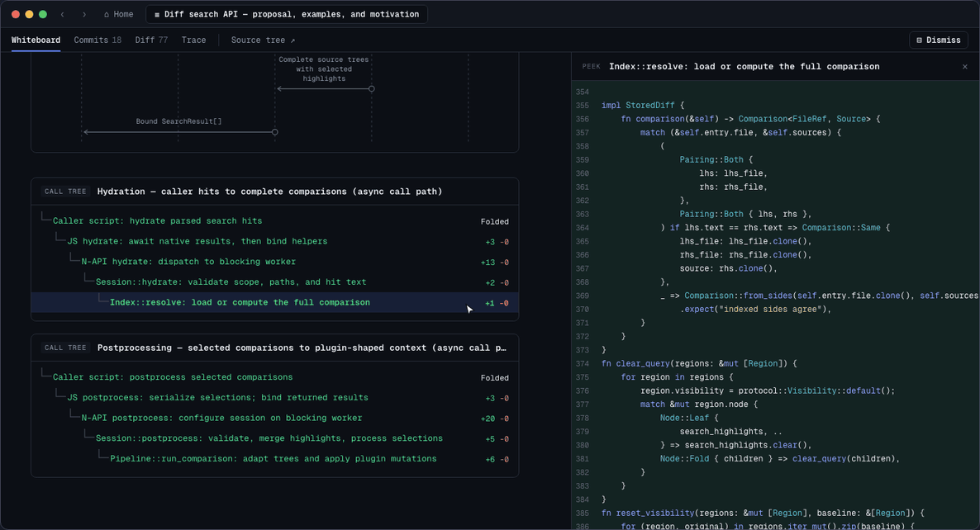Close the Peek panel with the X

tap(965, 67)
